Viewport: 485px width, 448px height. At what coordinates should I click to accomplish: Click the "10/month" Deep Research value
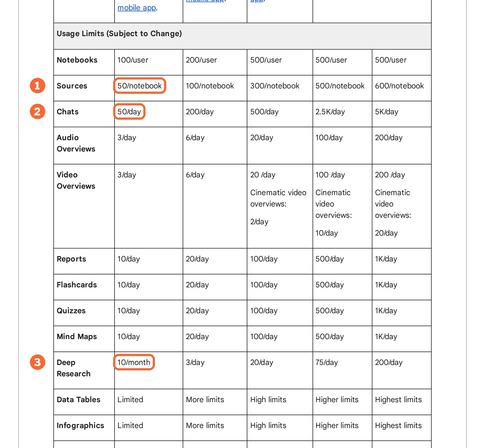click(x=134, y=362)
